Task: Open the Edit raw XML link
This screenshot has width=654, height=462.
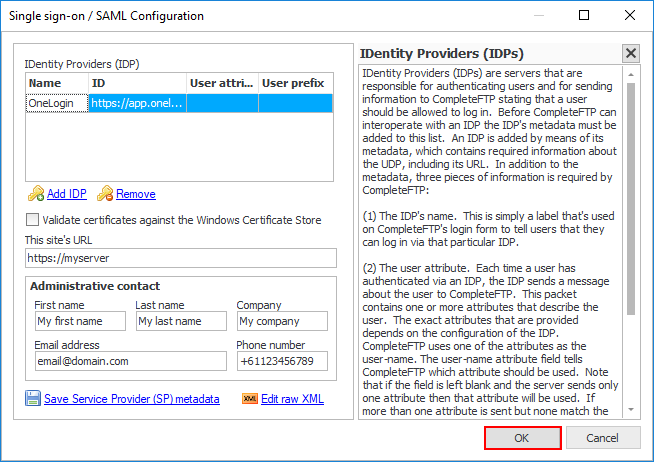Action: [x=292, y=399]
